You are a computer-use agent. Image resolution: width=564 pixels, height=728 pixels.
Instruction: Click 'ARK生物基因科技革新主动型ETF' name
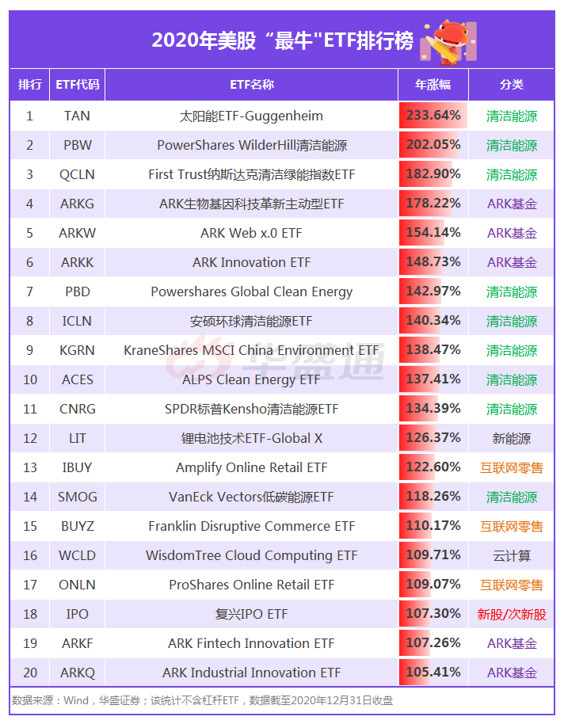click(252, 204)
